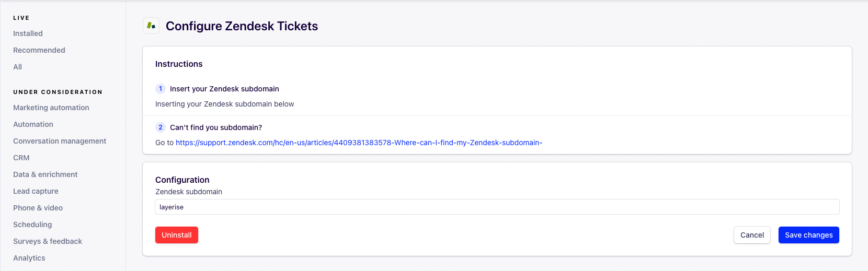
Task: Open Data & enrichment category
Action: [x=45, y=174]
